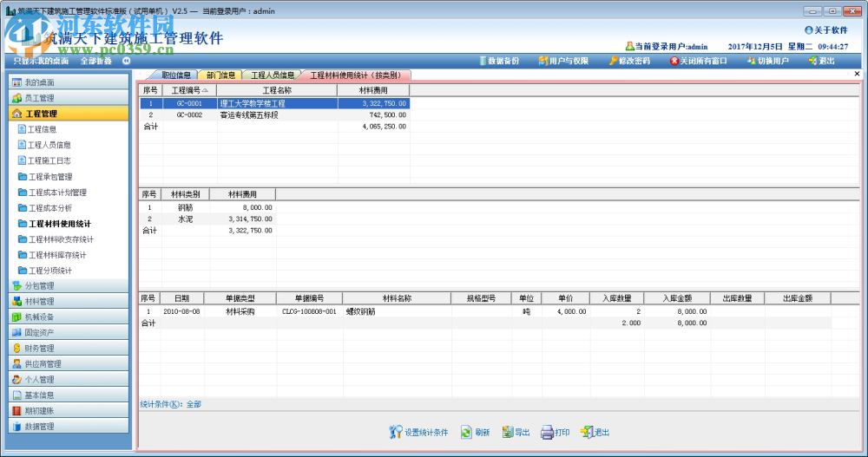
Task: Click the 修改密码 key icon button
Action: tap(629, 61)
